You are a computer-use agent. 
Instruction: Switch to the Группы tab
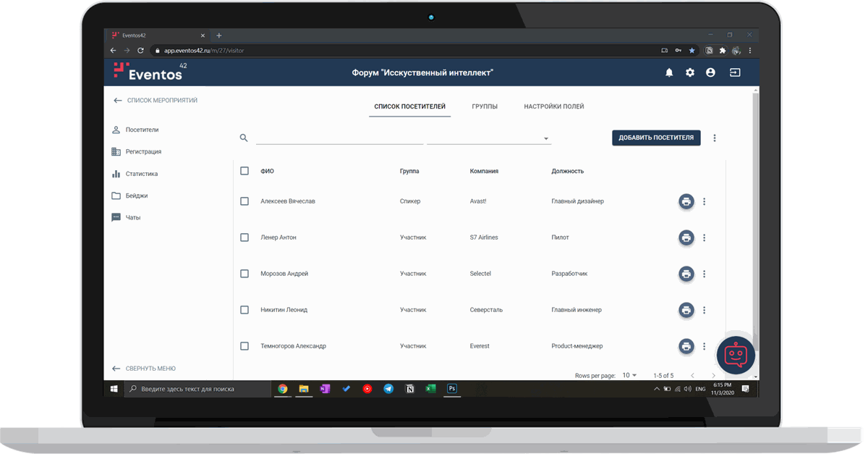pyautogui.click(x=485, y=106)
